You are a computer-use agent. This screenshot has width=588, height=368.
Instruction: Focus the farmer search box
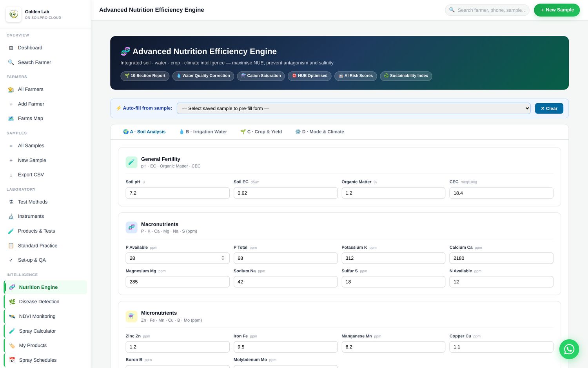pos(487,10)
